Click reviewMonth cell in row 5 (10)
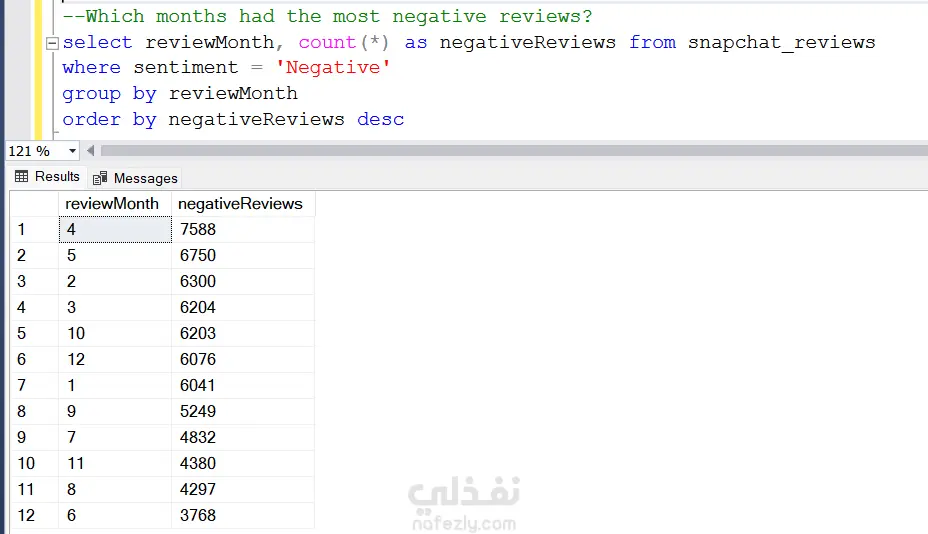This screenshot has width=928, height=534. click(x=115, y=333)
